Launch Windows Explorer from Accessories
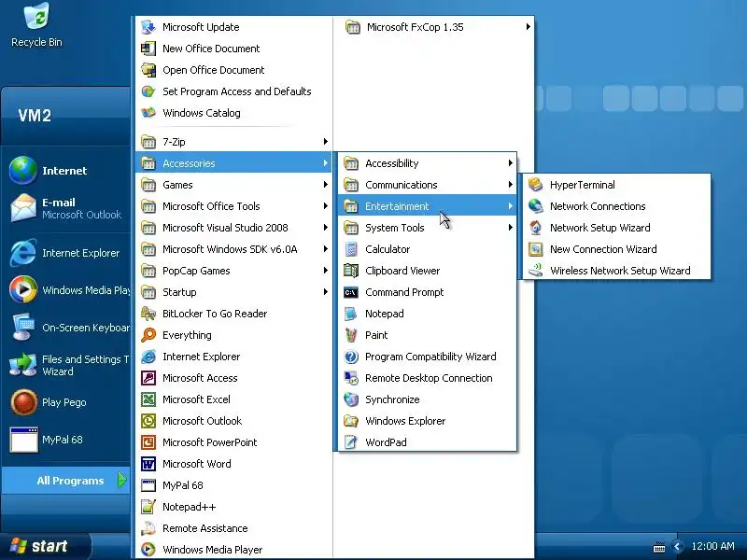The height and width of the screenshot is (560, 747). click(x=428, y=421)
